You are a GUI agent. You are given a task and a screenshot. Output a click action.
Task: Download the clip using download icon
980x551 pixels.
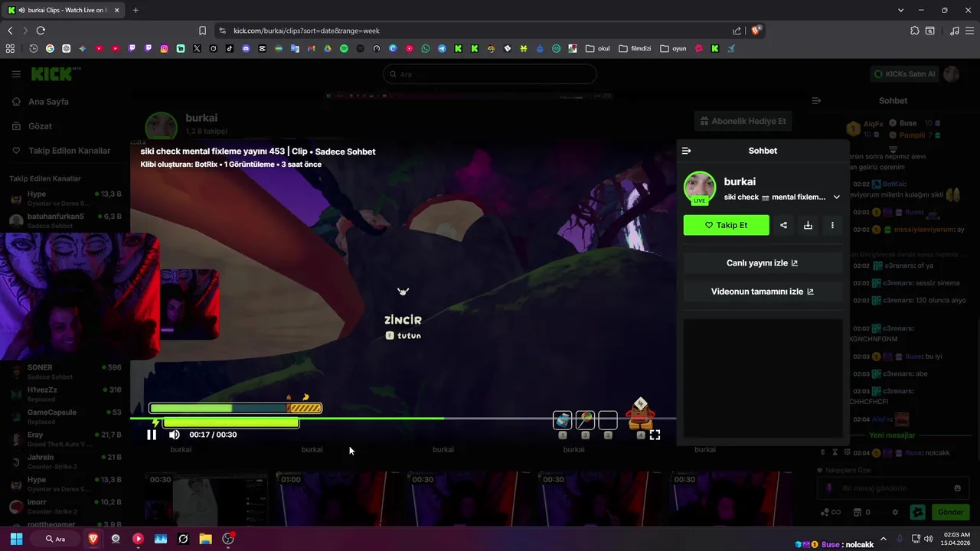(x=808, y=225)
